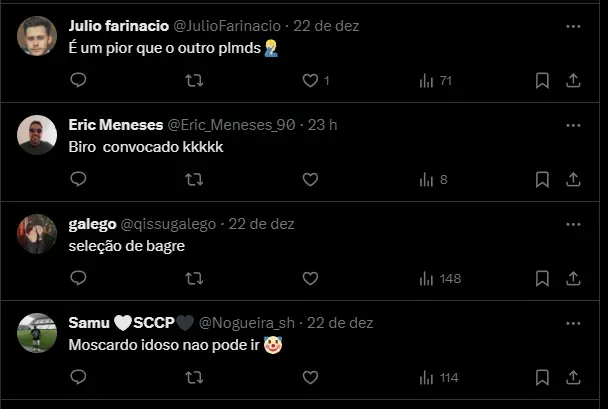Share Julio farinacio's tweet
608x409 pixels.
(x=574, y=81)
